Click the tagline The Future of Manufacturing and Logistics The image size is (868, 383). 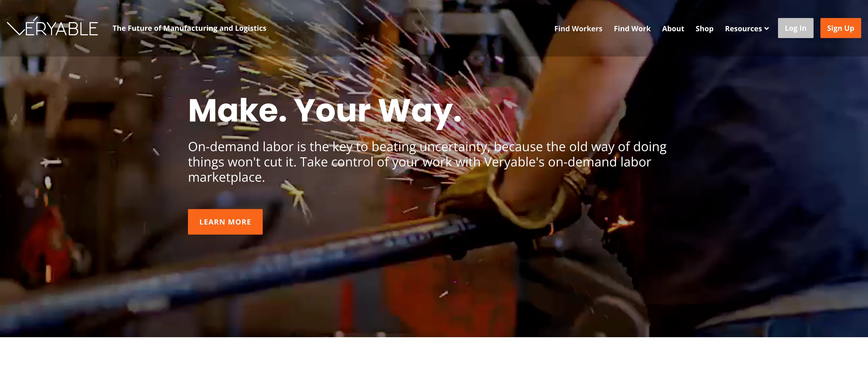[x=189, y=28]
